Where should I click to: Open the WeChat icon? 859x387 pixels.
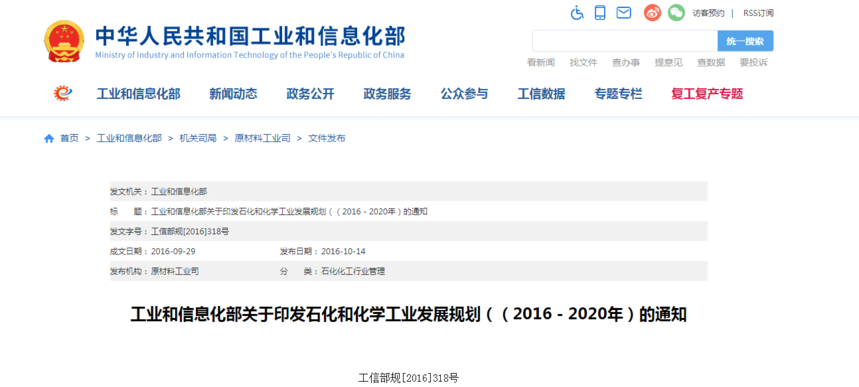pos(676,13)
